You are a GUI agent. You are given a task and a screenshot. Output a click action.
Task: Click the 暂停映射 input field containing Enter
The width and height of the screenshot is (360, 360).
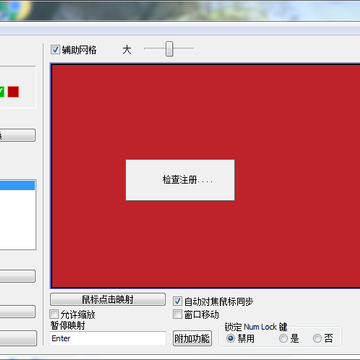(108, 338)
